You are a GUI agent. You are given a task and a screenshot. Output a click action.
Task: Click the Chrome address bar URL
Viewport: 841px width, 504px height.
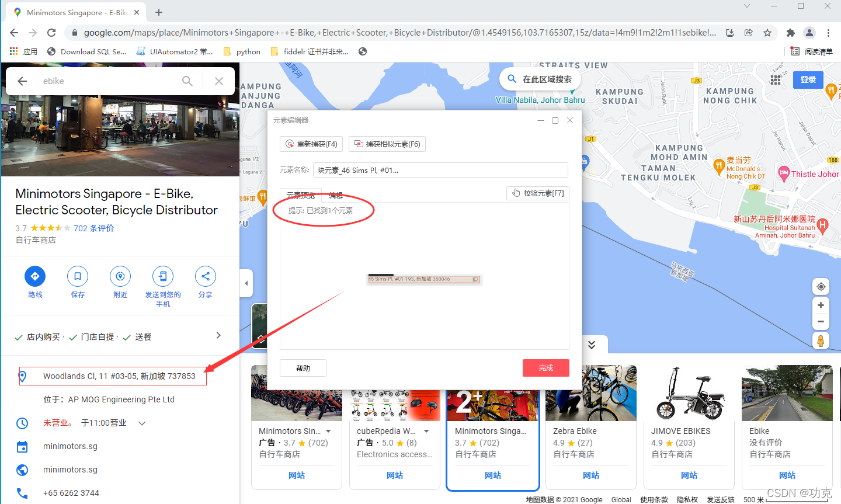[399, 33]
